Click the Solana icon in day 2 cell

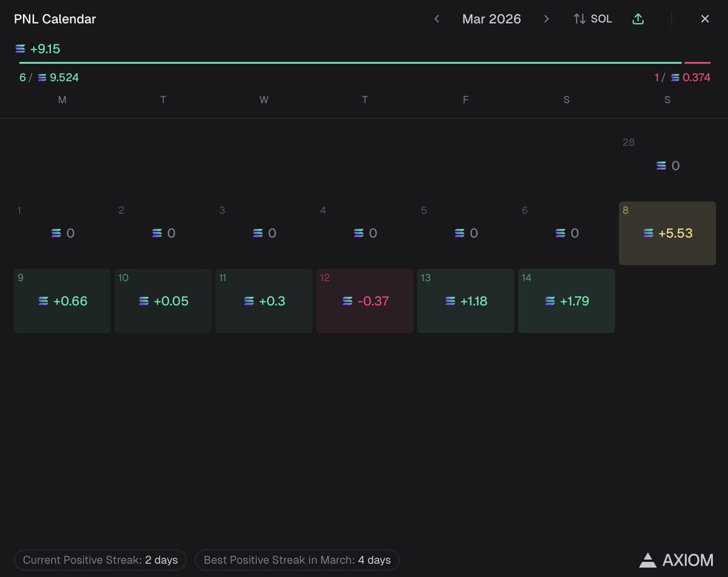157,233
